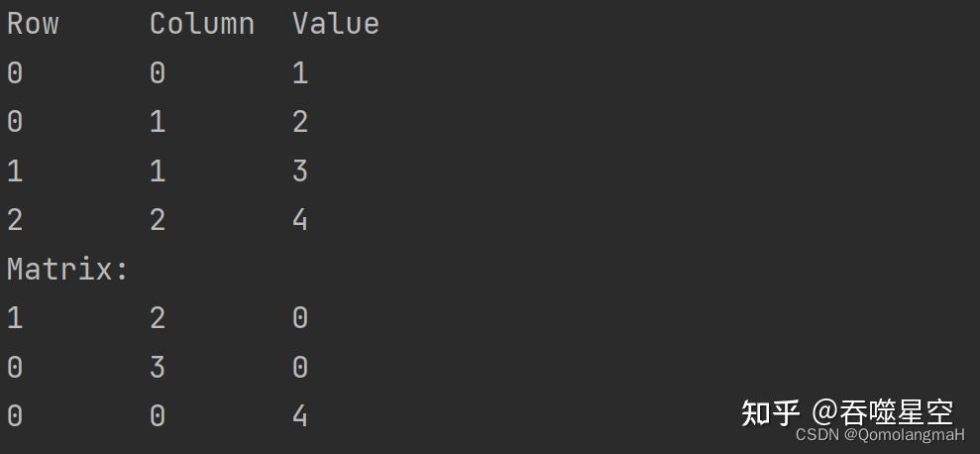Viewport: 980px width, 454px height.
Task: Click the "Column" header text
Action: coord(202,24)
